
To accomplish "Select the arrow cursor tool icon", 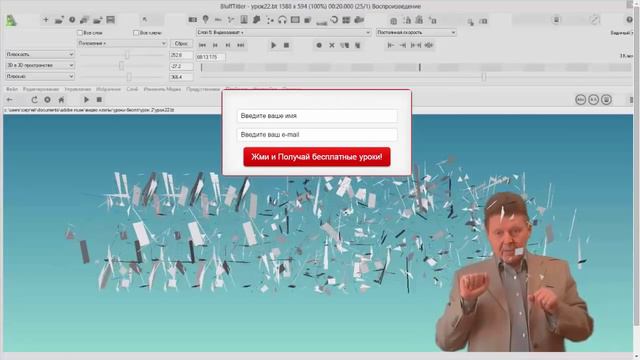I will (144, 20).
